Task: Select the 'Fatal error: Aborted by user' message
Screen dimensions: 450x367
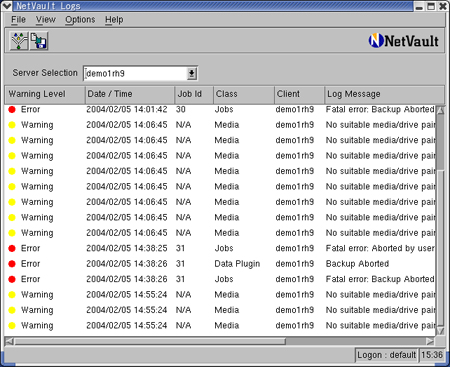Action: pyautogui.click(x=380, y=248)
